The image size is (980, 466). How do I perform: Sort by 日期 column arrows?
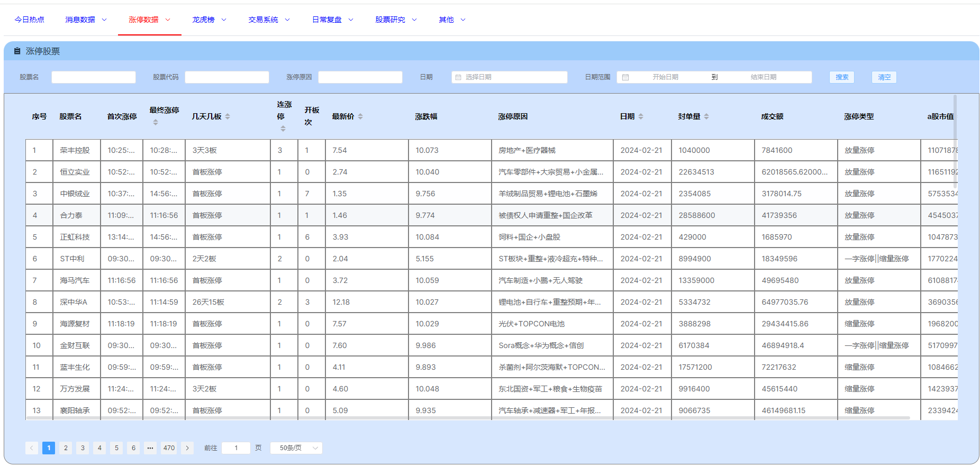pyautogui.click(x=641, y=116)
